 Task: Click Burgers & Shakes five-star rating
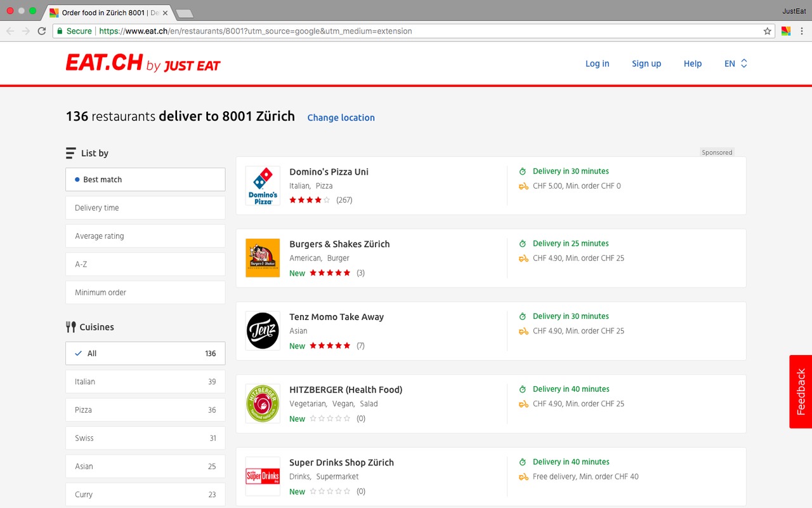[x=330, y=273]
